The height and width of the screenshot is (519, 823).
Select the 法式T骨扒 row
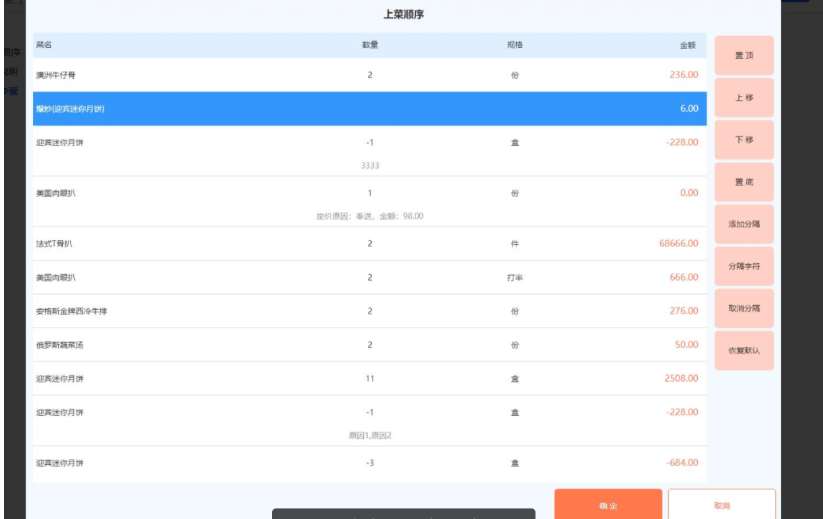point(369,243)
